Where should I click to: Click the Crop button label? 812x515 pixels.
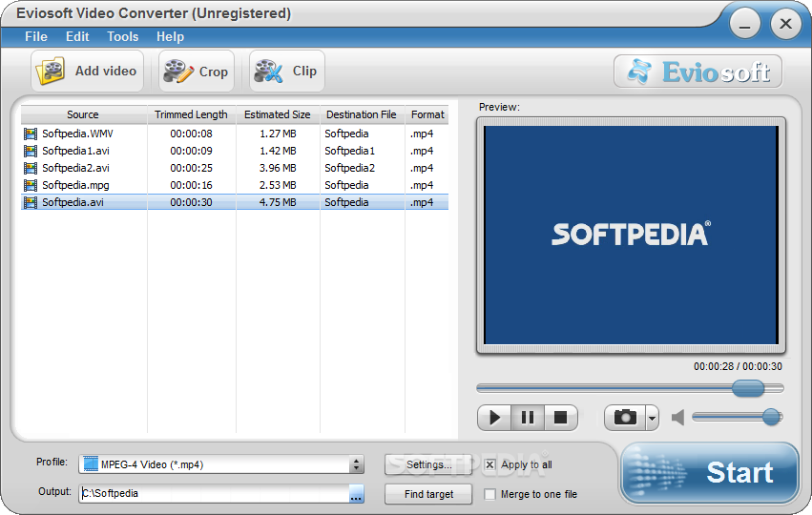[214, 72]
